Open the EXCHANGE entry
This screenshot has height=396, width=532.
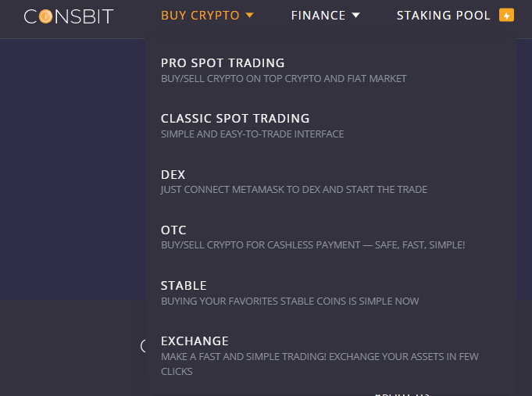tap(195, 341)
